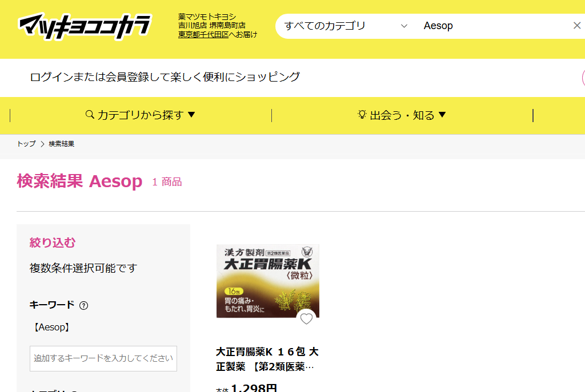Screen dimensions: 585x392
Task: Open the 大正胃腸薬K product image
Action: [x=268, y=281]
